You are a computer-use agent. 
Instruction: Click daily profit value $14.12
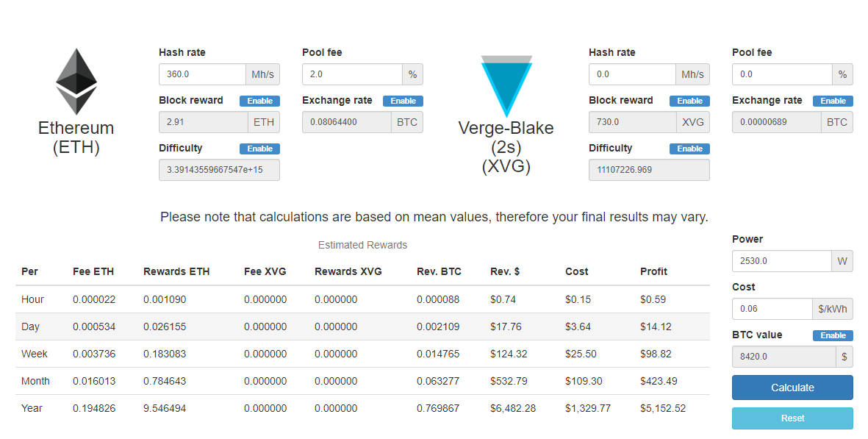coord(656,326)
